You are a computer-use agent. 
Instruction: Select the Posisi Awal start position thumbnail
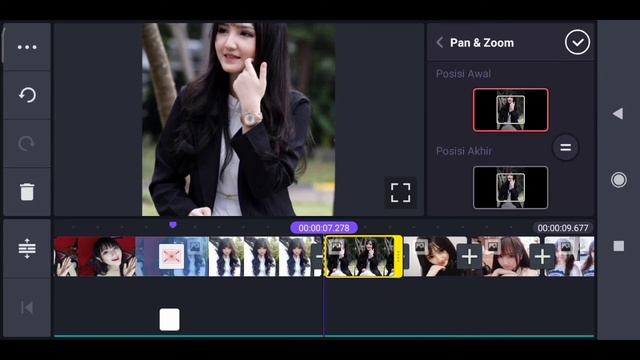click(510, 110)
